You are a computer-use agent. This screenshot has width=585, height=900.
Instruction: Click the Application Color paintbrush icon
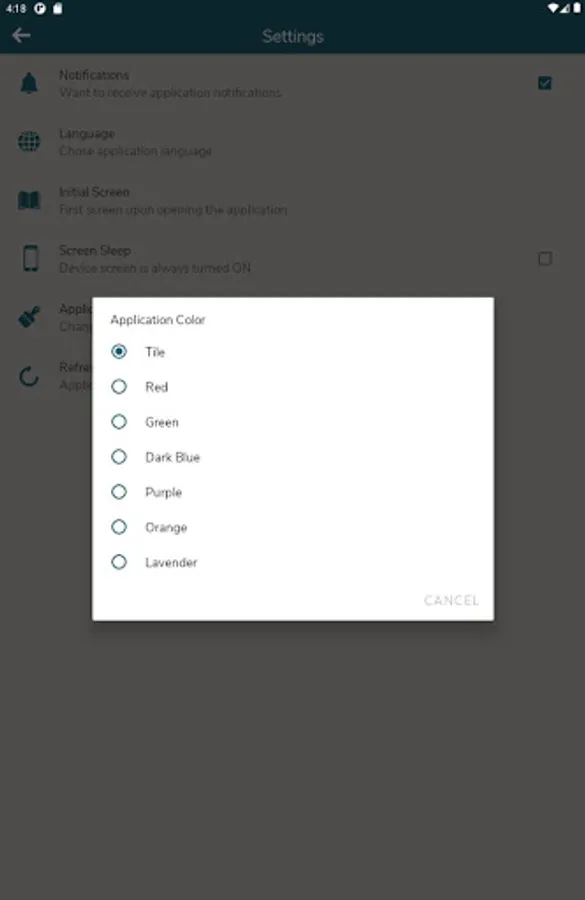[x=29, y=317]
